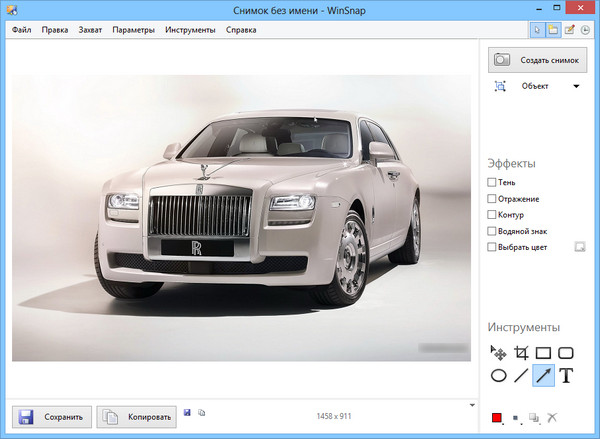Image resolution: width=600 pixels, height=439 pixels.
Task: Open the Объект capture mode dropdown
Action: [x=576, y=87]
